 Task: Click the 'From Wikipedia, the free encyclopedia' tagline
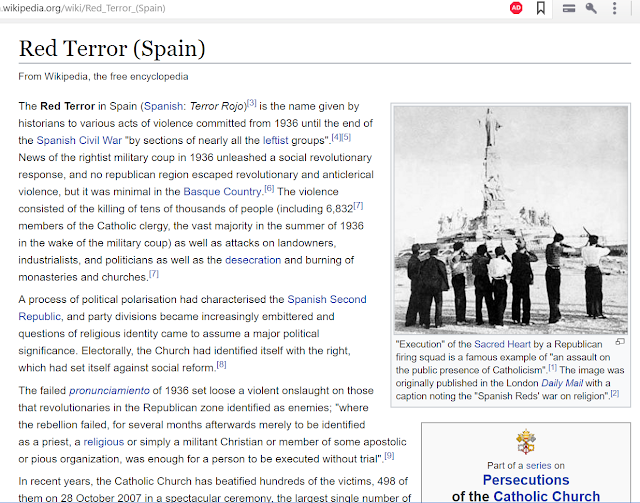(103, 77)
